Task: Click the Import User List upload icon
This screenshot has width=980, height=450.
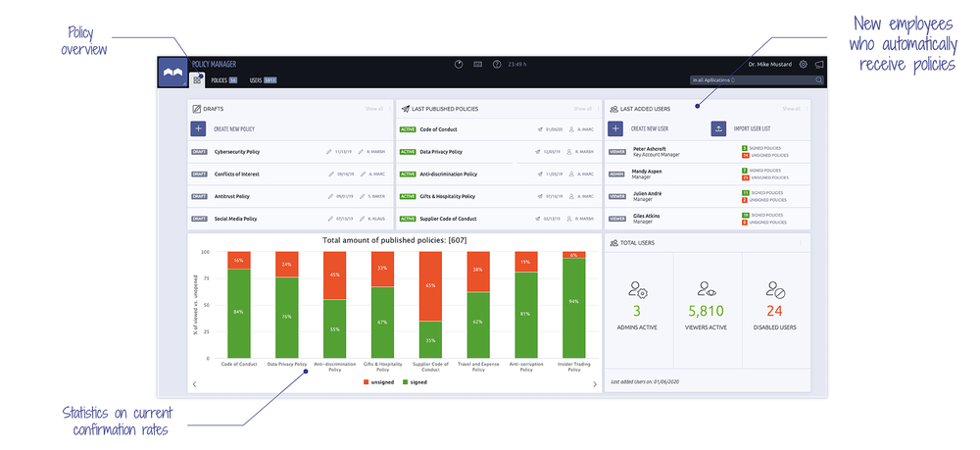Action: pos(718,128)
